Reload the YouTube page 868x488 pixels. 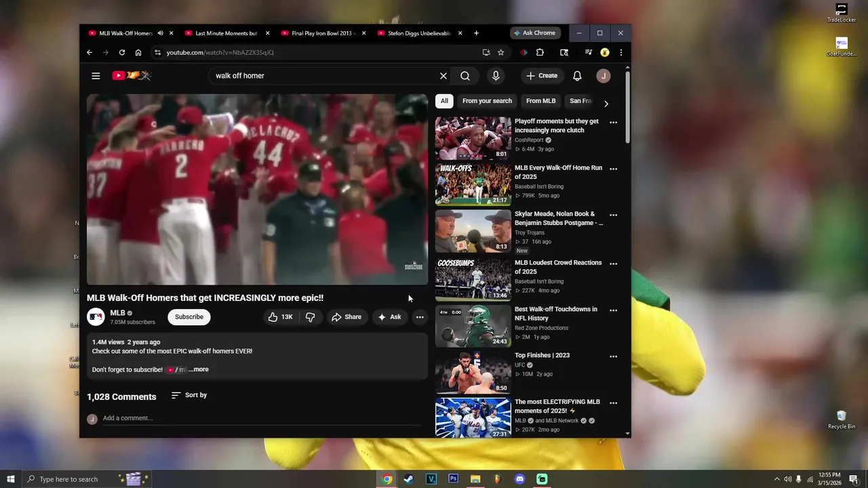(x=122, y=52)
